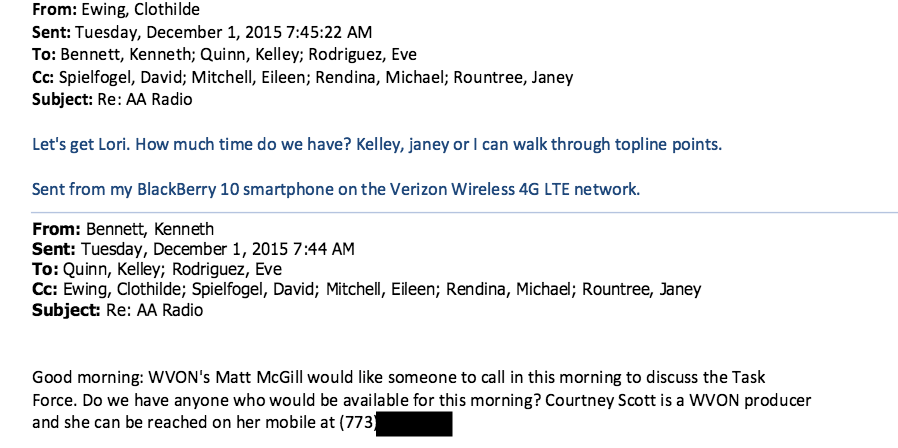The image size is (898, 448).
Task: Click the horizontal divider between the emails
Action: click(465, 213)
